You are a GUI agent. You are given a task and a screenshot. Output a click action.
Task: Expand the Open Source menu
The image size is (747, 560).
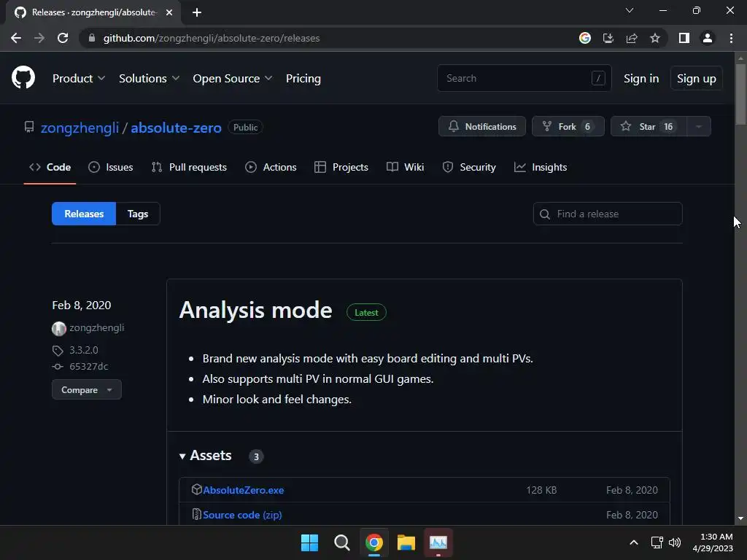pyautogui.click(x=233, y=79)
